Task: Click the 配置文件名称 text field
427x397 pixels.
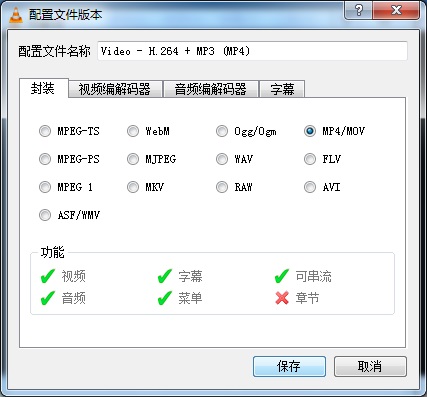Action: pyautogui.click(x=252, y=51)
